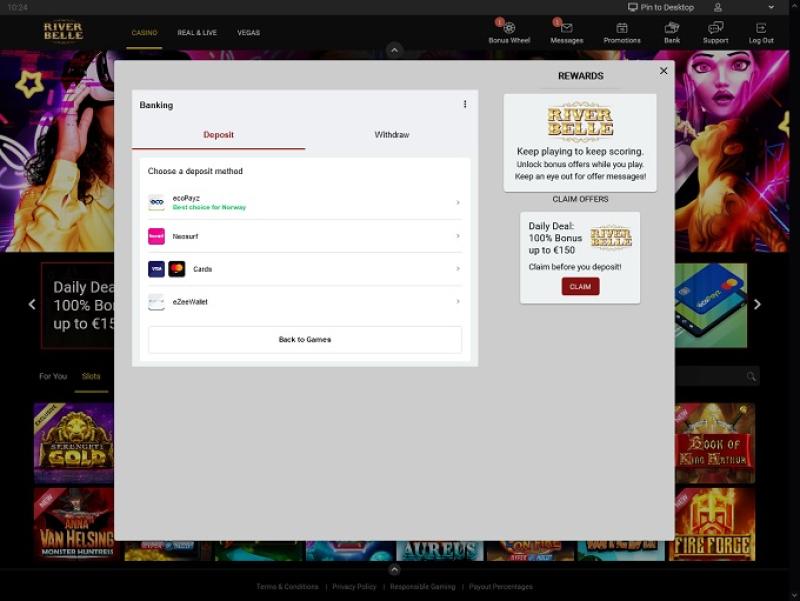Open the Bonus Wheel icon

pos(509,29)
